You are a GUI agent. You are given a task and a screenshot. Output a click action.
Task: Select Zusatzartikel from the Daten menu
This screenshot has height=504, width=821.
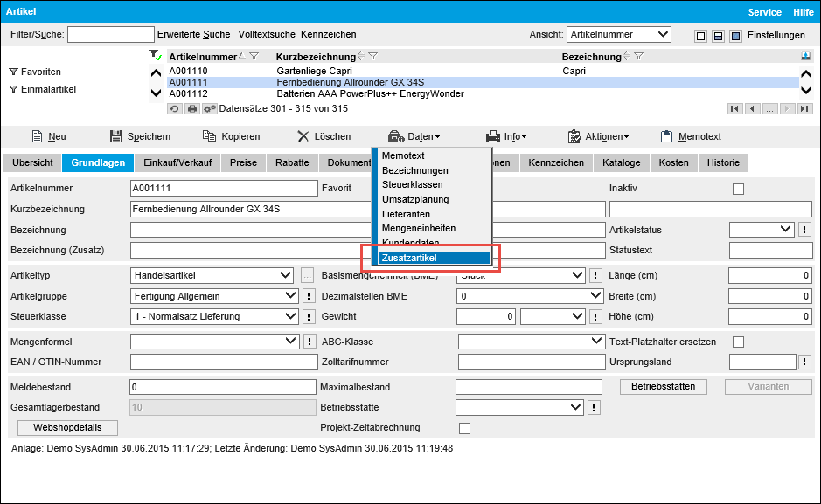pos(435,258)
